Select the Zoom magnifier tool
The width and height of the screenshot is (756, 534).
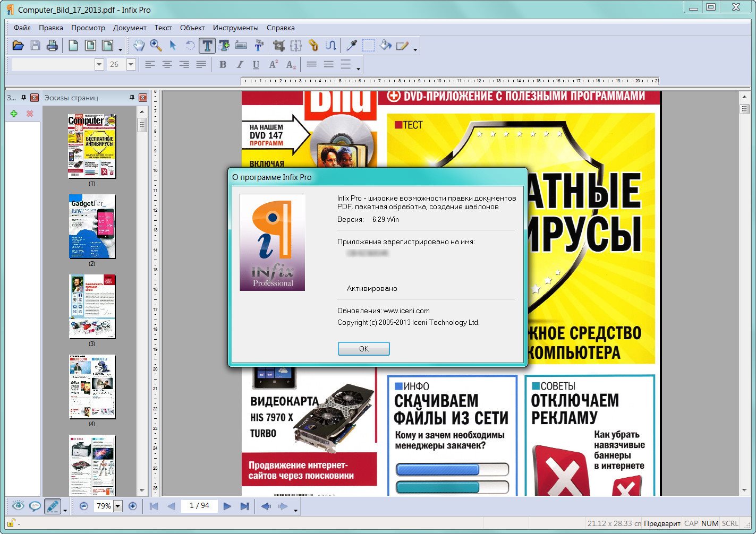(156, 46)
